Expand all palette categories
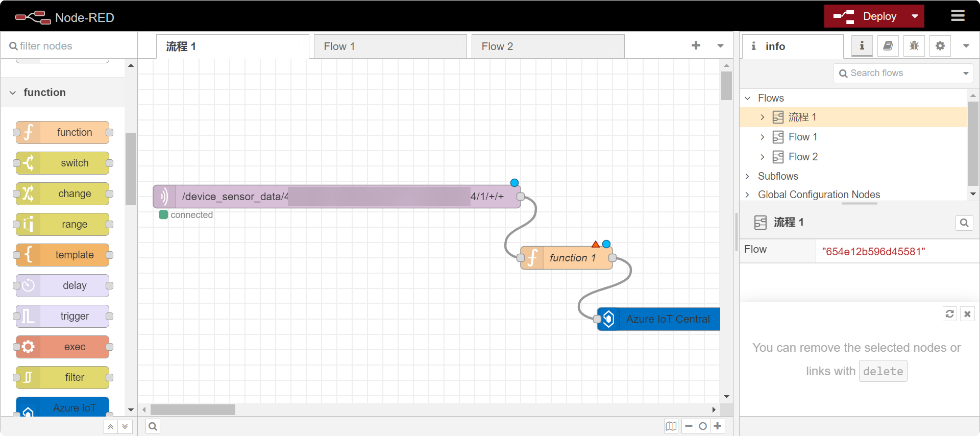Viewport: 980px width, 436px height. [x=125, y=426]
